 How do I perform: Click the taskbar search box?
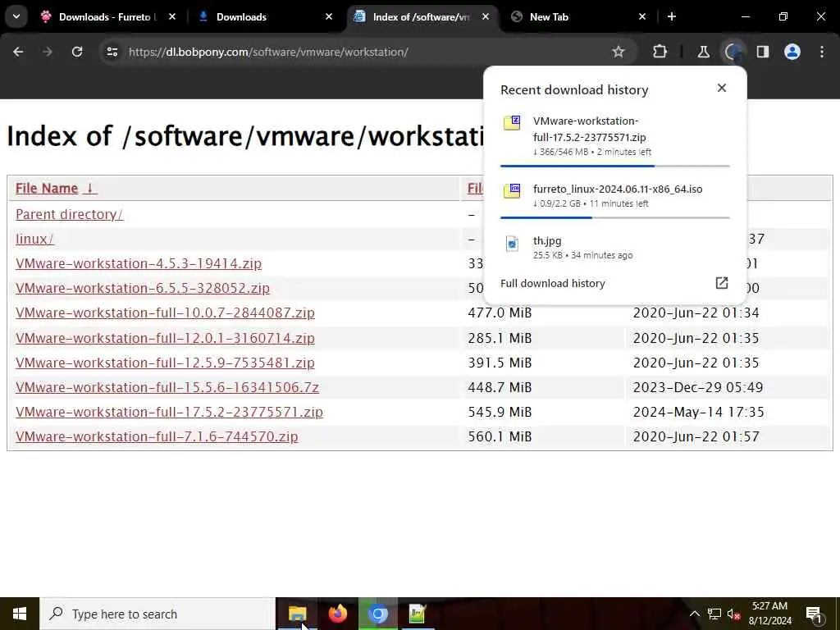[157, 614]
